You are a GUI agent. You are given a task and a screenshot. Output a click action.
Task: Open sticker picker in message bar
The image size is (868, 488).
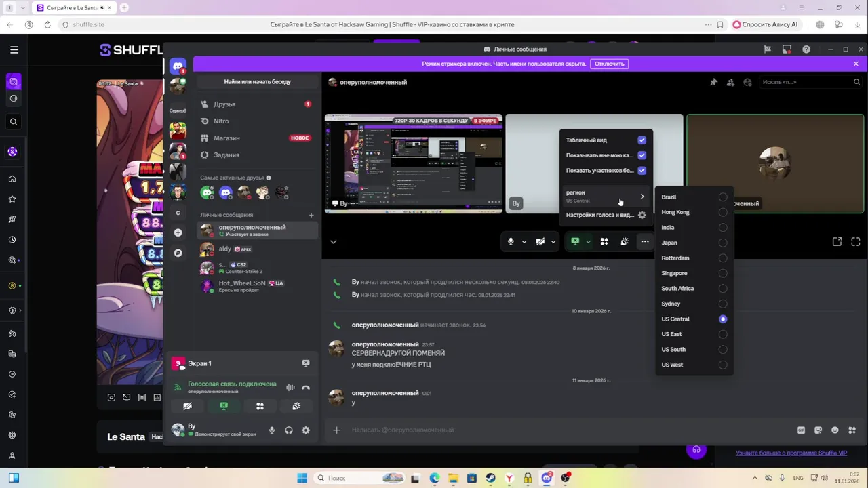[x=818, y=430]
